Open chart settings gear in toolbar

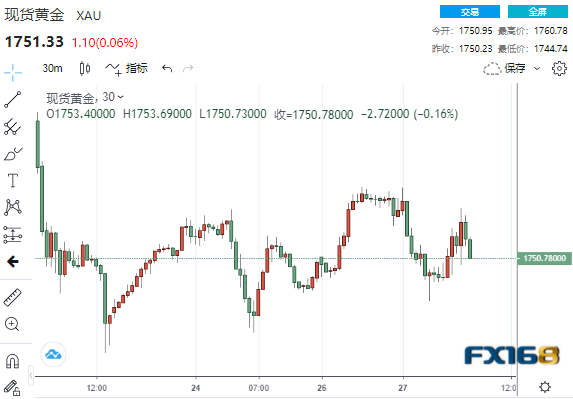(x=559, y=68)
